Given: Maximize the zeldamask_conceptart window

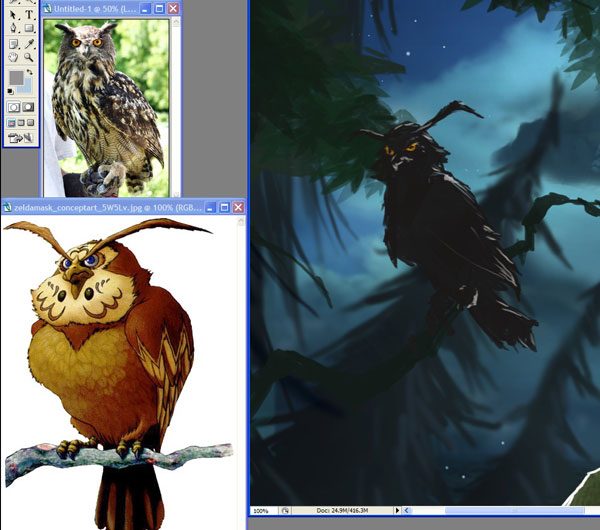Looking at the screenshot, I should [224, 207].
